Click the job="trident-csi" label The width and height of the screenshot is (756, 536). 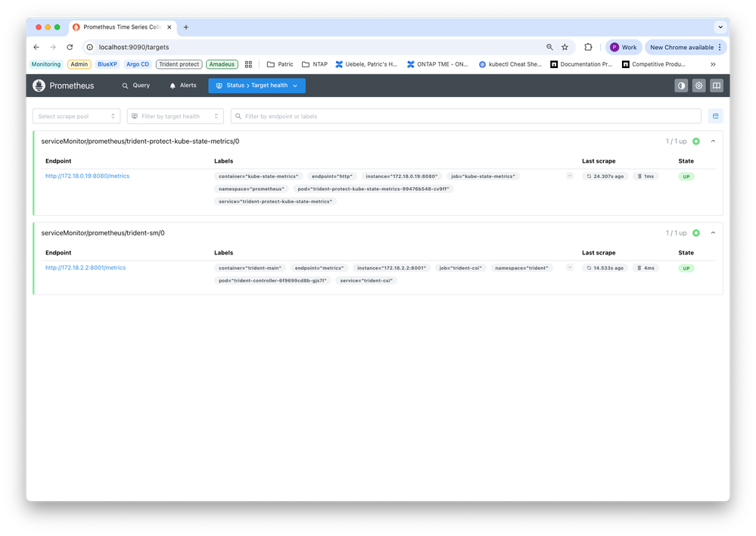click(460, 268)
